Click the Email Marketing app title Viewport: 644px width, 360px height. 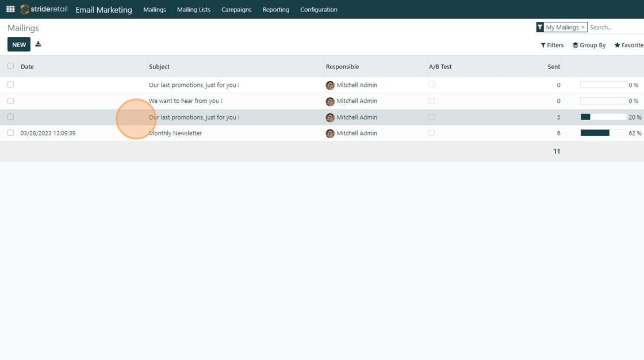104,9
